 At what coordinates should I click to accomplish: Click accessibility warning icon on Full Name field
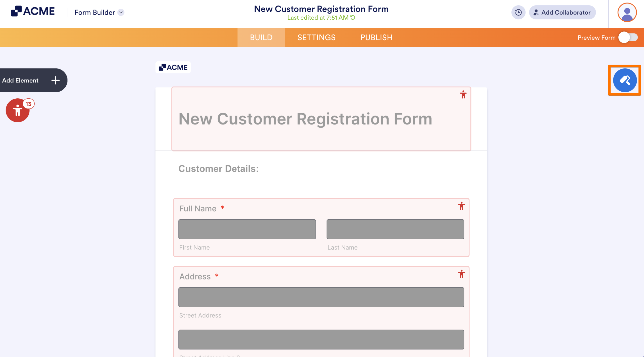coord(461,206)
